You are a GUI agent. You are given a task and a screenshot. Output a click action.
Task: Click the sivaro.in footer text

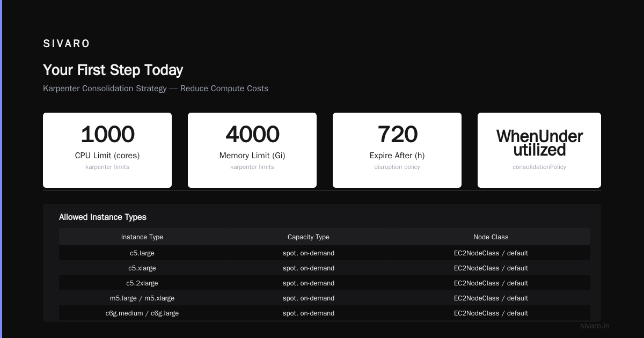coord(595,326)
